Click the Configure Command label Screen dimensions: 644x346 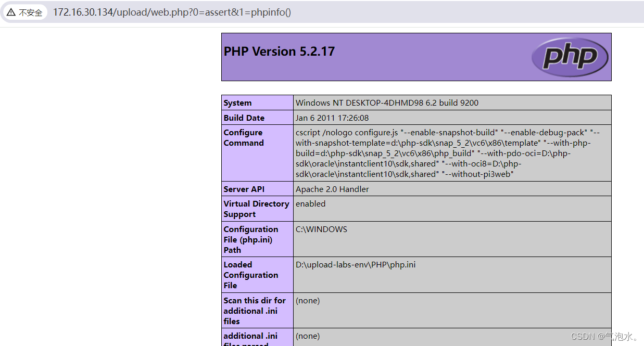tap(244, 138)
